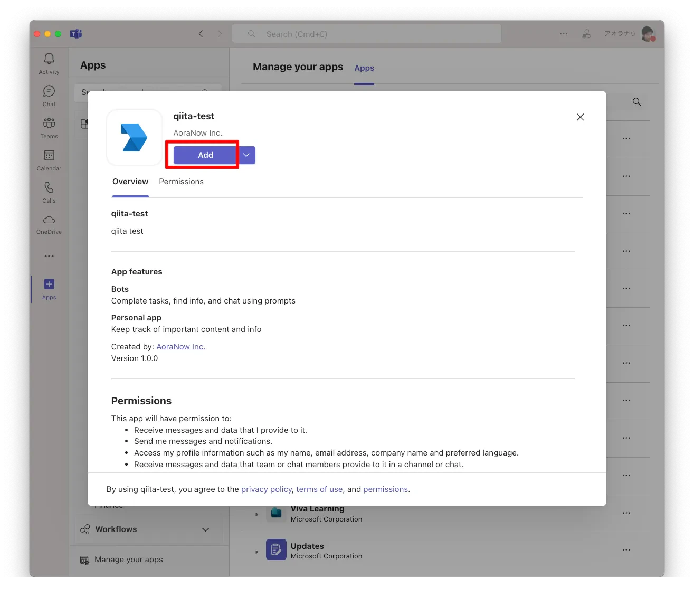Screen dimensions: 694x616
Task: Open the dropdown arrow beside Add
Action: pos(246,155)
